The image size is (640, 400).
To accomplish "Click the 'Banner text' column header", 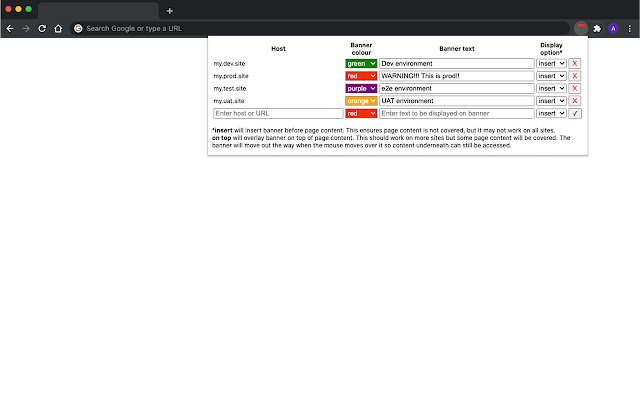I will click(457, 49).
